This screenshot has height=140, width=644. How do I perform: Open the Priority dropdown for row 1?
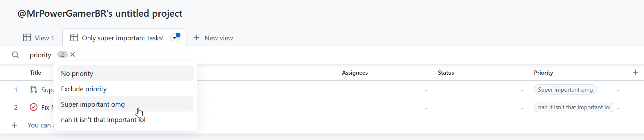click(618, 91)
